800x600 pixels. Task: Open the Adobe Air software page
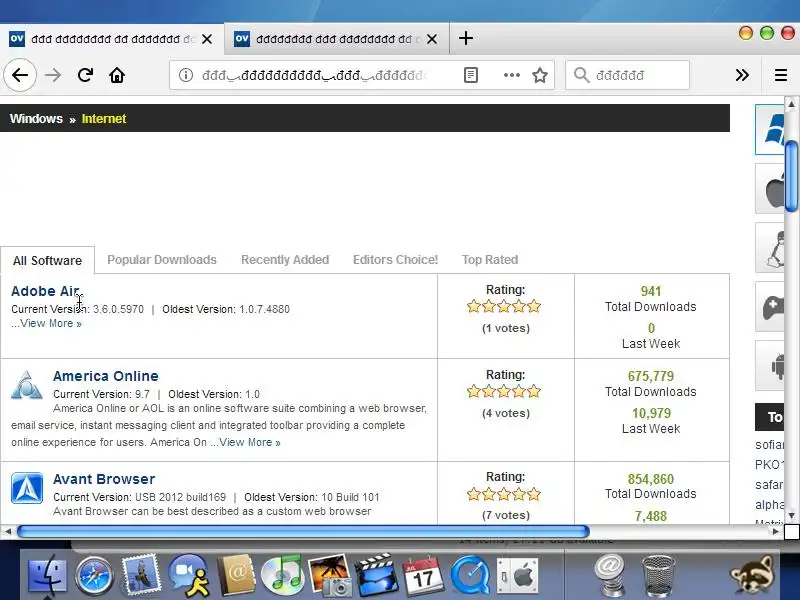[45, 291]
